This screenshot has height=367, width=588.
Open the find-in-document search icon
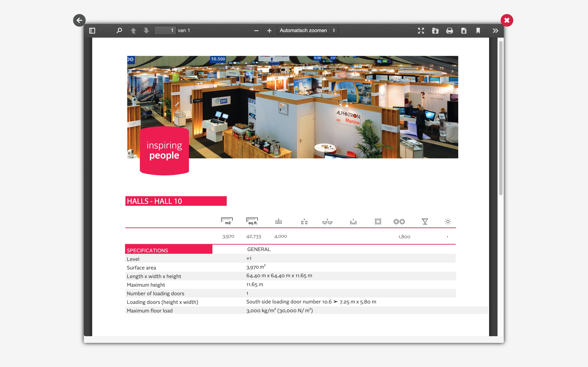[x=119, y=31]
